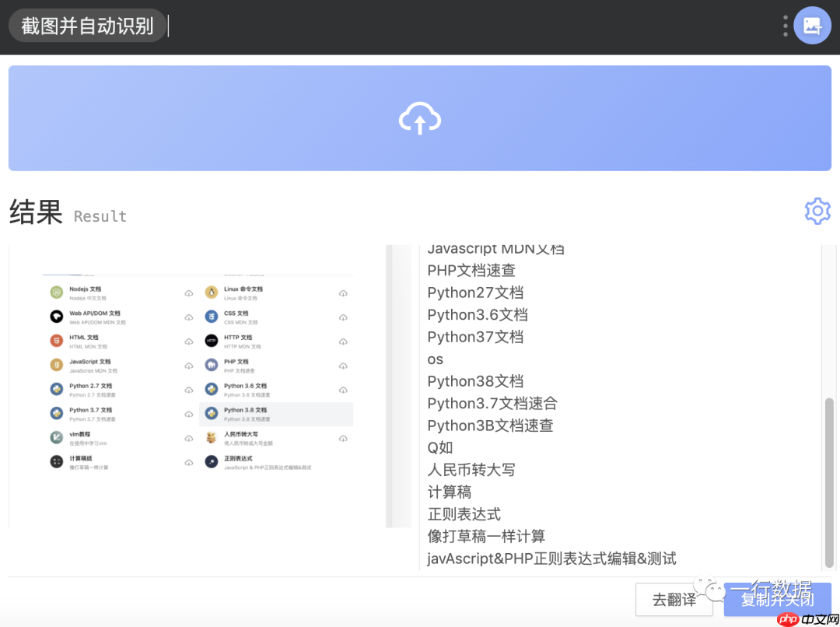
Task: Open the image-to-text recognition avatar icon
Action: [x=812, y=25]
